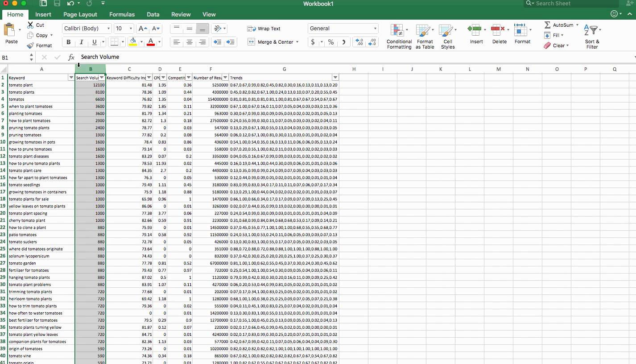This screenshot has height=364, width=636.
Task: Toggle Bold formatting
Action: pos(69,42)
